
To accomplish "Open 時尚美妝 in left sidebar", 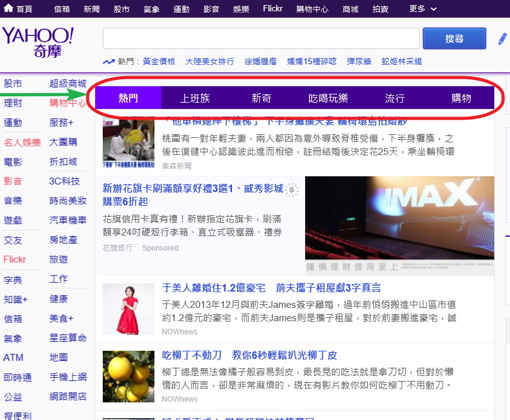I will (x=67, y=201).
